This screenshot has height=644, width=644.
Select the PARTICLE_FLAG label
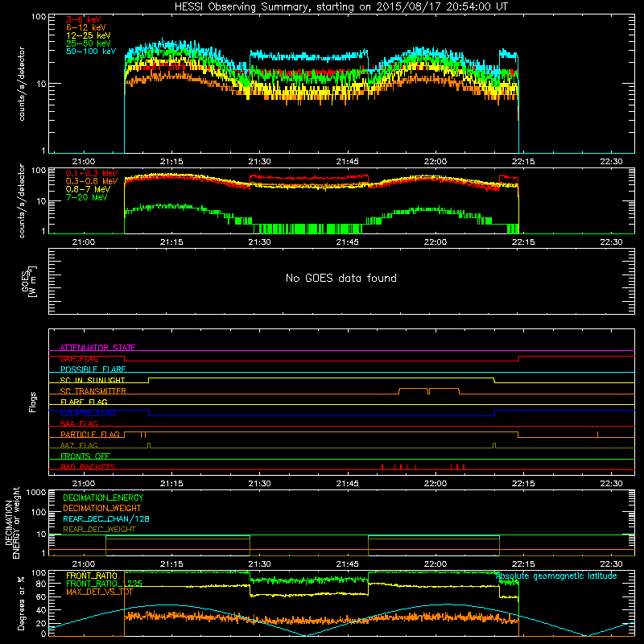coord(90,435)
